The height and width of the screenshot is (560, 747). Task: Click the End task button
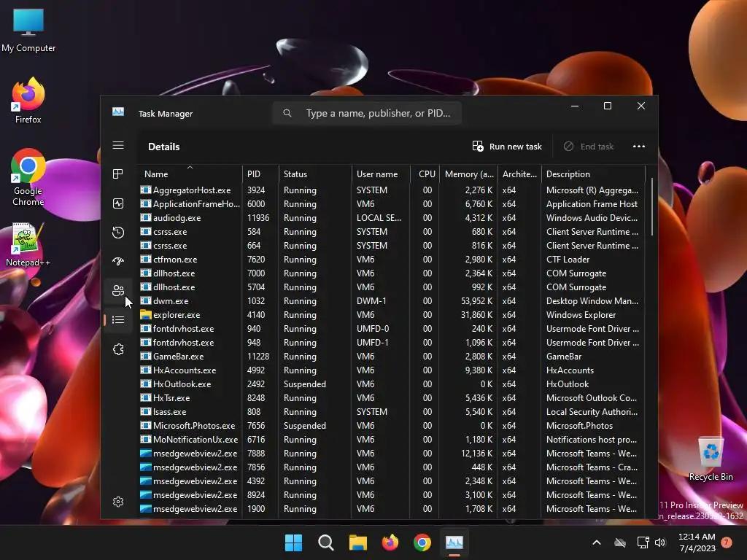589,146
